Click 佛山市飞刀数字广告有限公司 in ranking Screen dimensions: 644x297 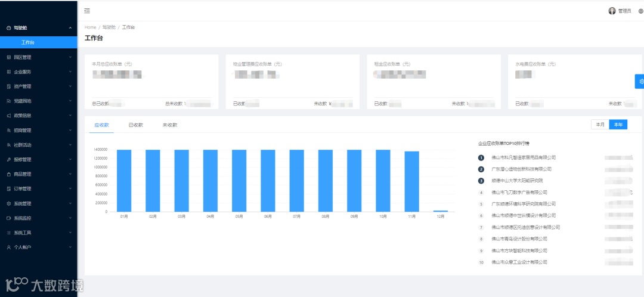click(519, 193)
